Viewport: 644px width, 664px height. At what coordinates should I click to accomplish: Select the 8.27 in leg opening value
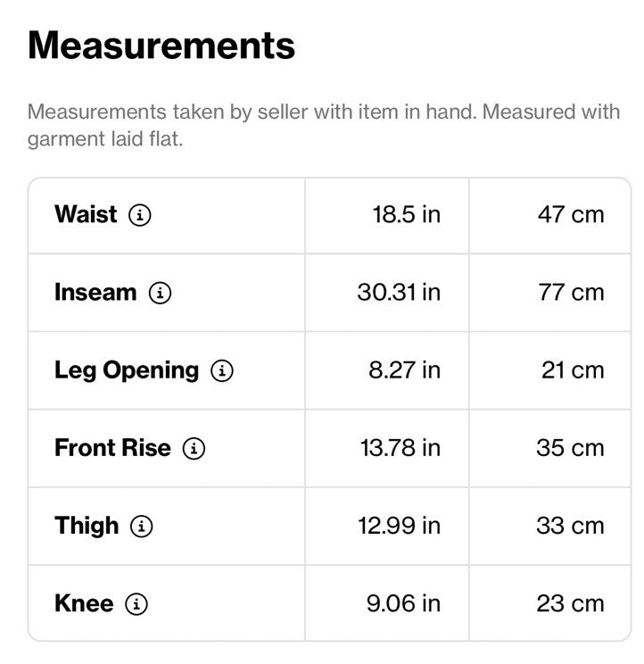405,370
